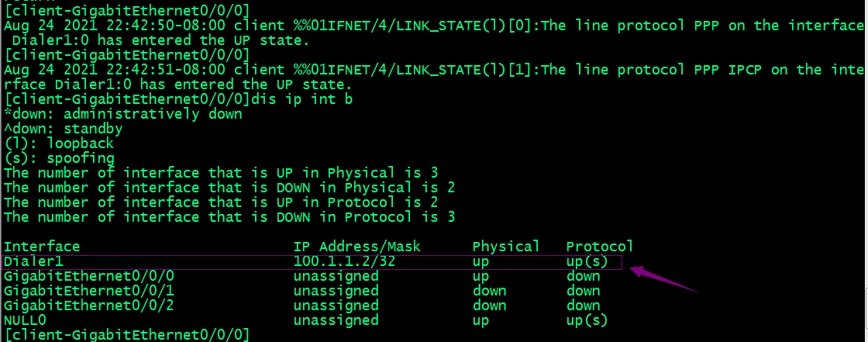Click the final command prompt line

127,335
